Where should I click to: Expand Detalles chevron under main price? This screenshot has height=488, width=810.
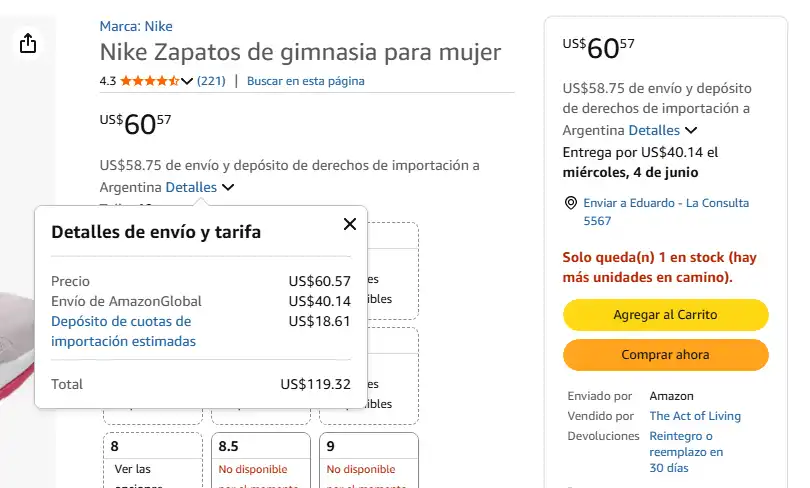pos(228,187)
